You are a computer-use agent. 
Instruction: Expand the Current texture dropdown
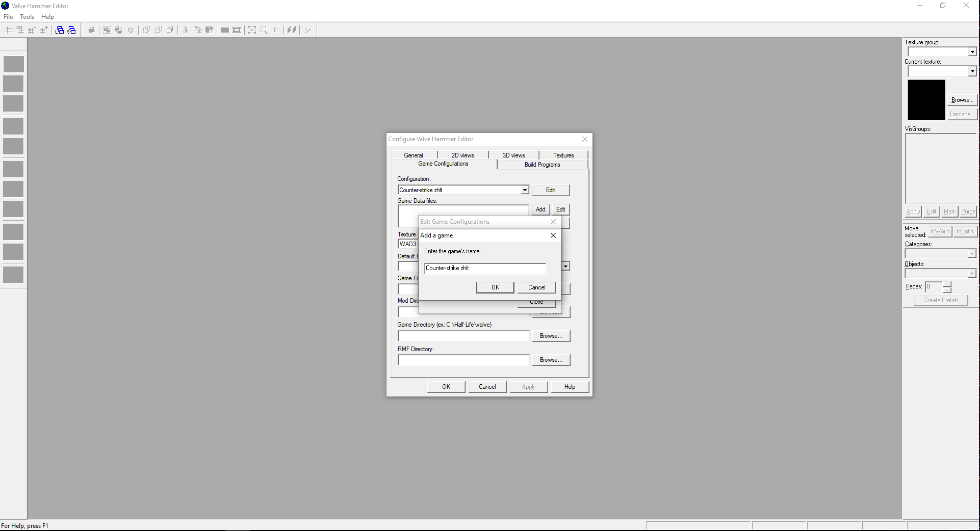972,71
